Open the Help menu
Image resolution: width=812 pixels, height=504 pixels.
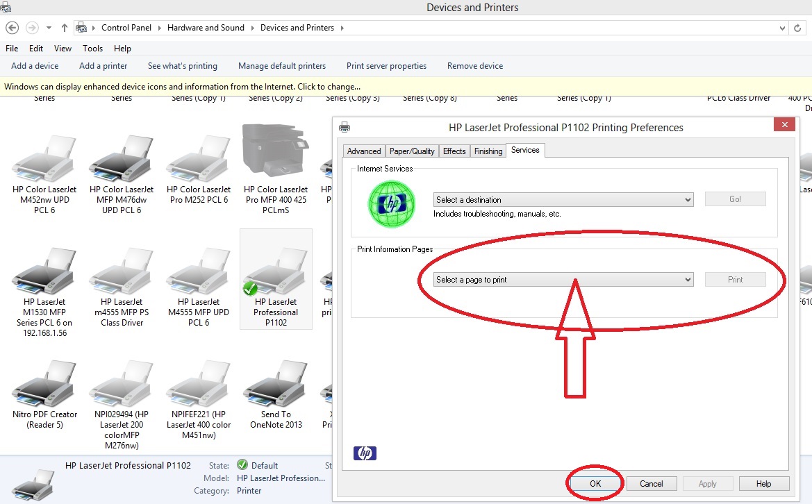pos(122,49)
